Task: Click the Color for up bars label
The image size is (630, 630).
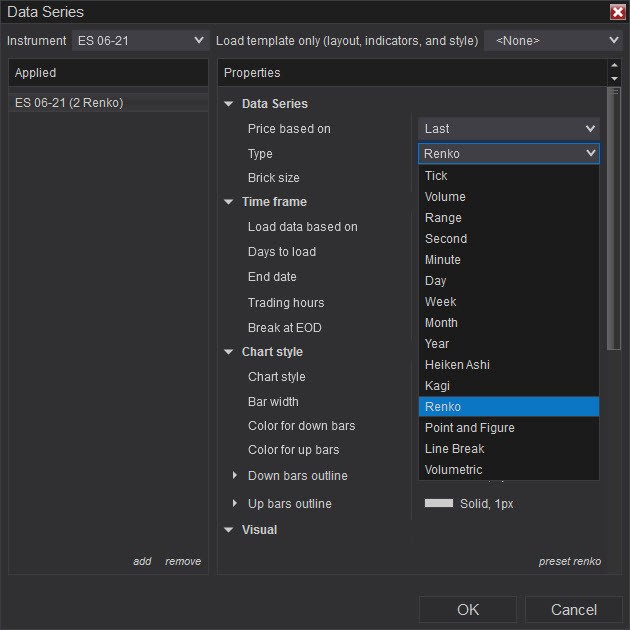Action: [x=293, y=450]
